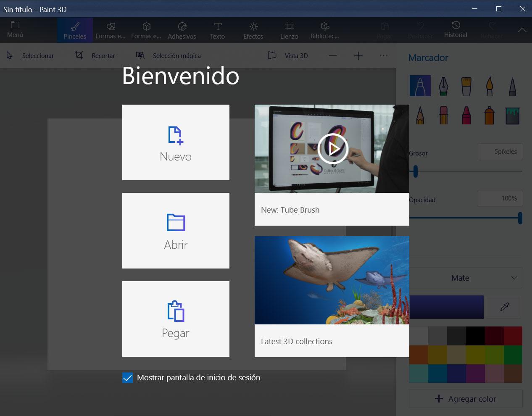The width and height of the screenshot is (532, 416).
Task: Open the Lienzo canvas tab
Action: coord(289,30)
